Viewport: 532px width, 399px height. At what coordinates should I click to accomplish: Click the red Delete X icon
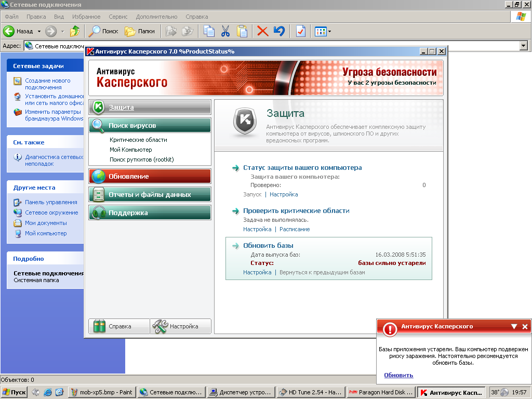click(262, 31)
